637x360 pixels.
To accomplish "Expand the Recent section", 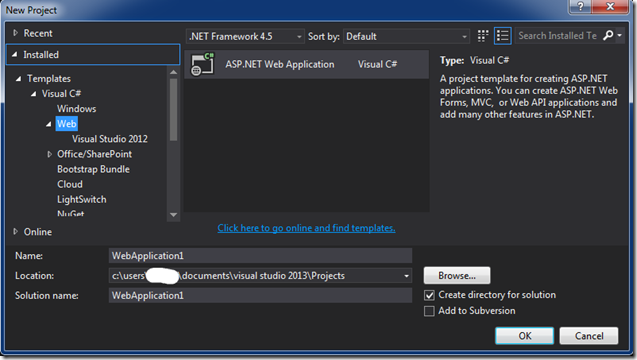I will point(15,33).
